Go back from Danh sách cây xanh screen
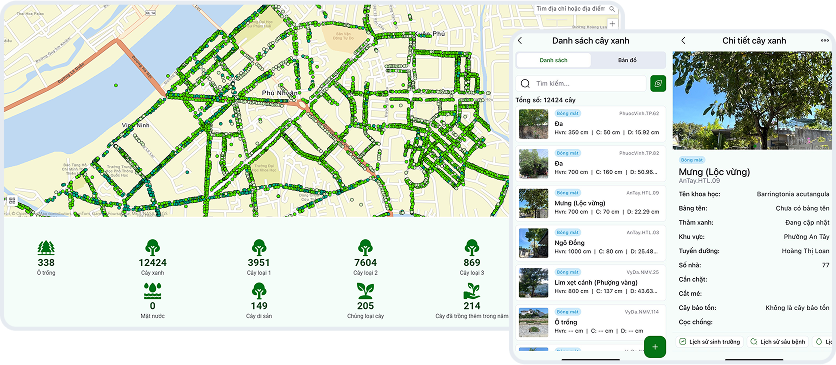This screenshot has width=836, height=365. pyautogui.click(x=520, y=41)
